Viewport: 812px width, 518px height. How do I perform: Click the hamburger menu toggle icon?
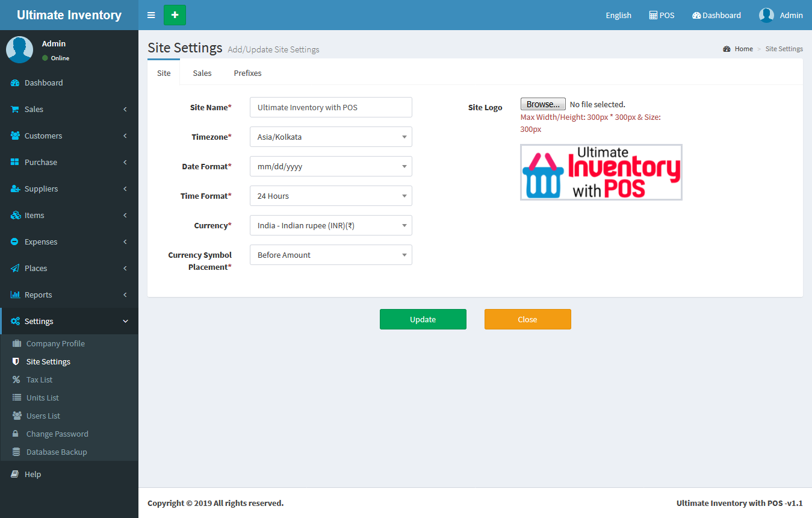[x=151, y=15]
